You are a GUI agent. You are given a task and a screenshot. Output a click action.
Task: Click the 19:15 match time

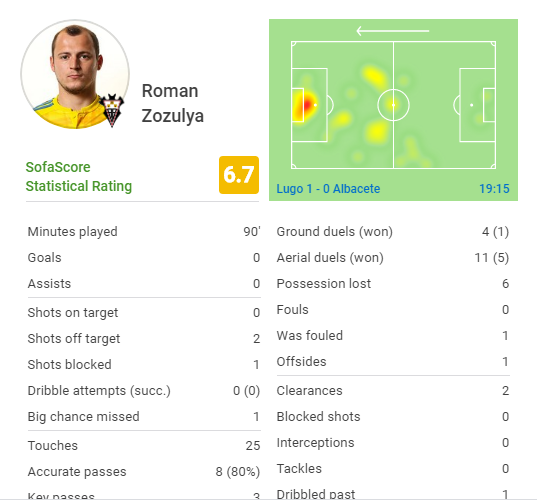tap(494, 189)
